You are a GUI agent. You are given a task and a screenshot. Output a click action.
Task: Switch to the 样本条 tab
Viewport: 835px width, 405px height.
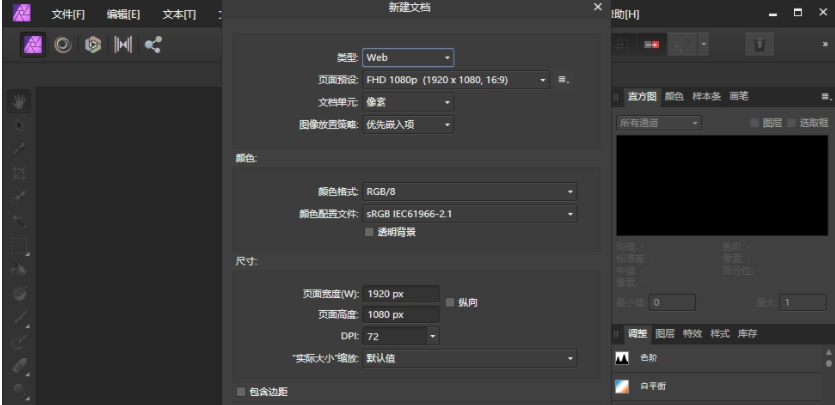click(x=707, y=96)
